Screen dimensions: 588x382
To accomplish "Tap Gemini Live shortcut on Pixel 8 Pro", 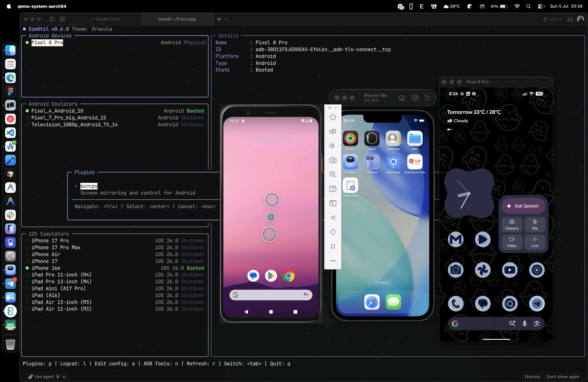I will coord(535,242).
